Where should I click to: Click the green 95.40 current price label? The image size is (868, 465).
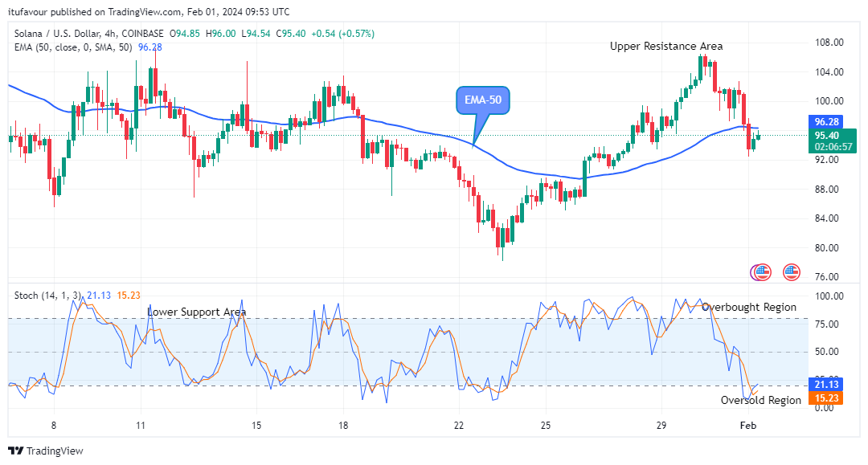826,136
